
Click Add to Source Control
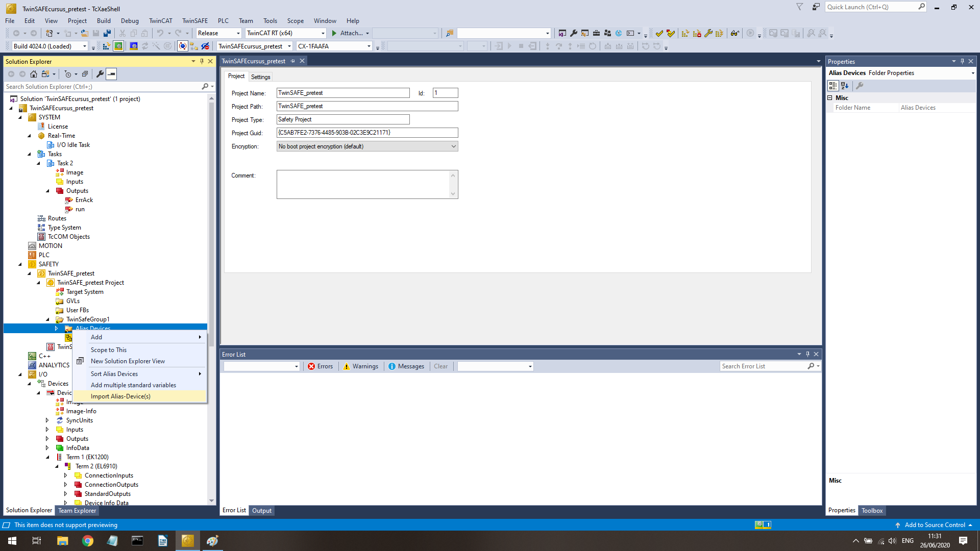[934, 525]
